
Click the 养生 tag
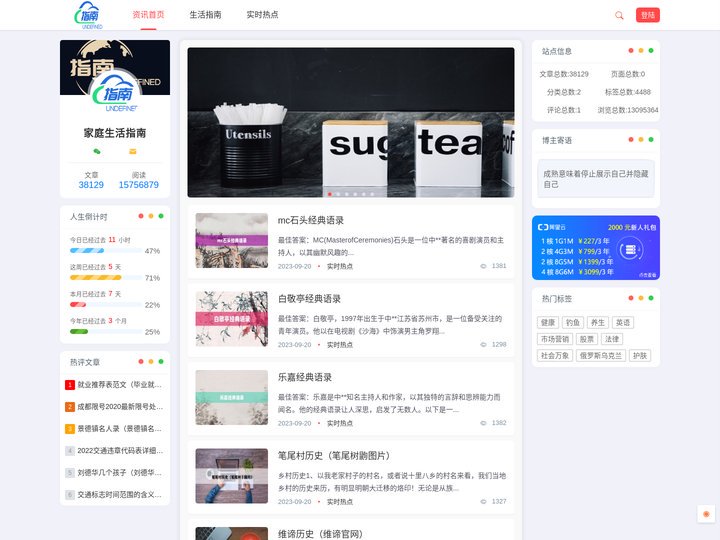598,323
